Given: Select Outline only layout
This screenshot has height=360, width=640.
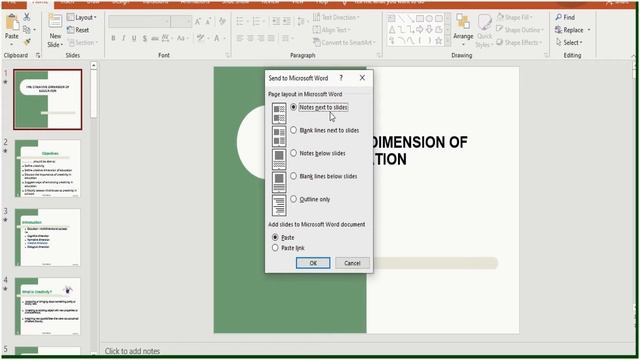Looking at the screenshot, I should pos(310,199).
